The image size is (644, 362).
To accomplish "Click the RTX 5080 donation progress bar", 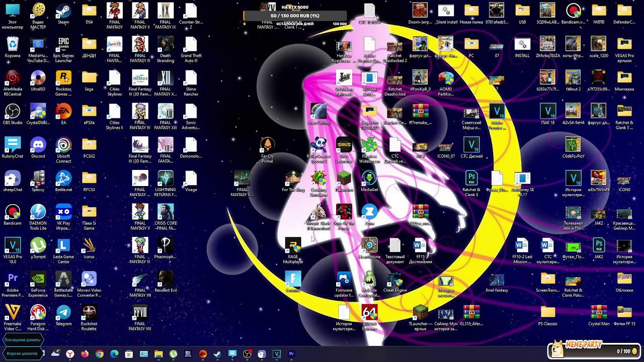I will 295,16.
